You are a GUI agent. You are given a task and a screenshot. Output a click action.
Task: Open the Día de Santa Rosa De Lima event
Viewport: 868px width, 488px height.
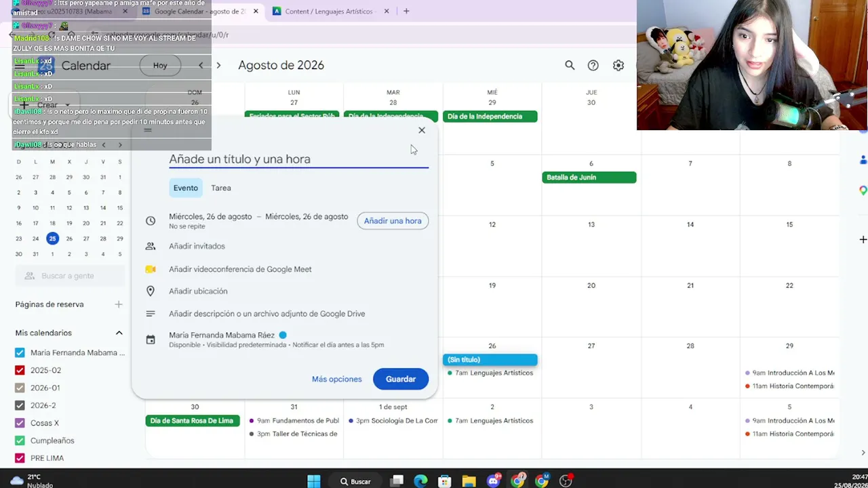click(x=193, y=421)
